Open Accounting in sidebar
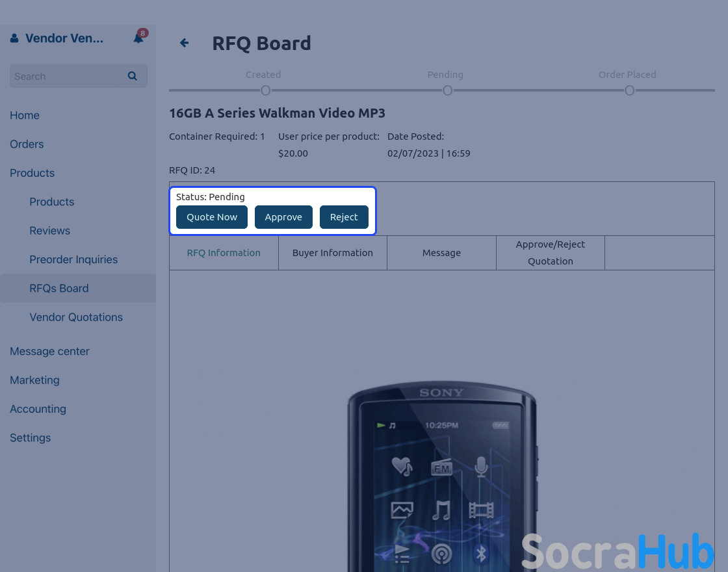The height and width of the screenshot is (572, 728). [38, 409]
